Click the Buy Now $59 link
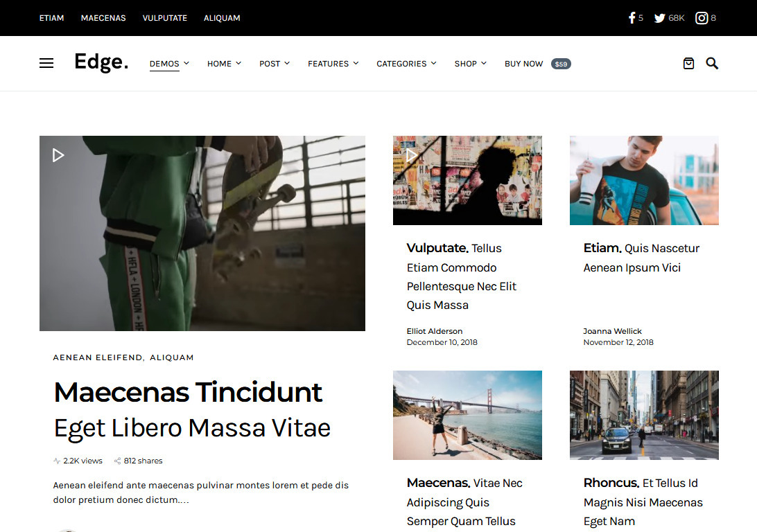The image size is (757, 532). 538,64
